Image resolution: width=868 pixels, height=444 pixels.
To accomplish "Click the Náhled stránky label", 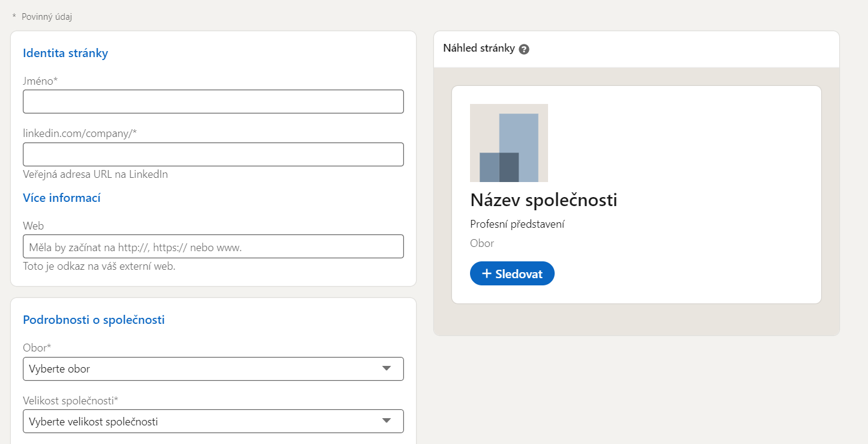I will click(x=479, y=49).
